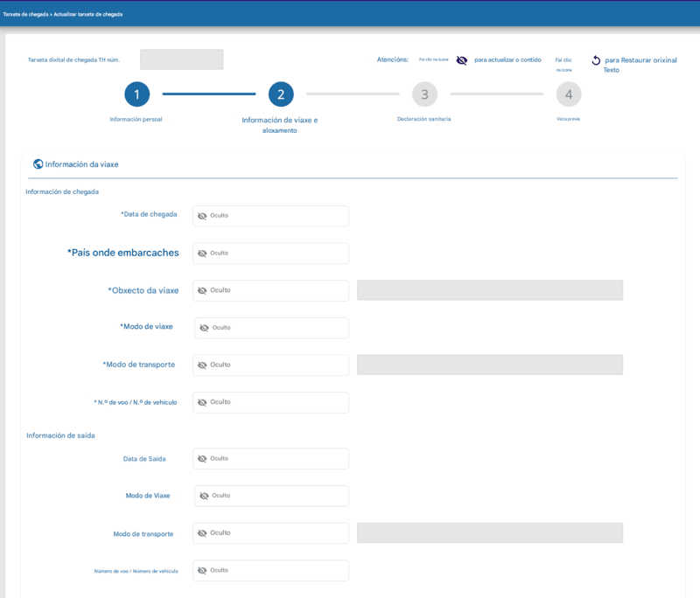Toggle the hidden eye icon in País onde embarcaches
This screenshot has height=598, width=700.
202,254
